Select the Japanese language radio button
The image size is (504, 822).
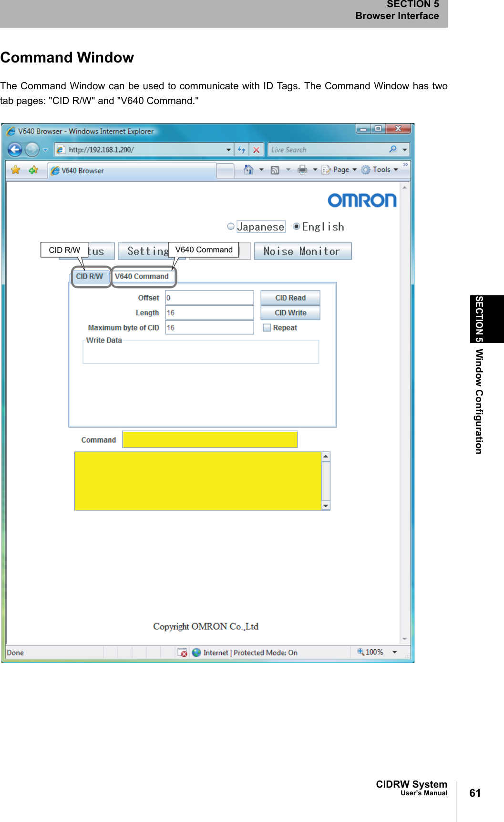(x=231, y=227)
